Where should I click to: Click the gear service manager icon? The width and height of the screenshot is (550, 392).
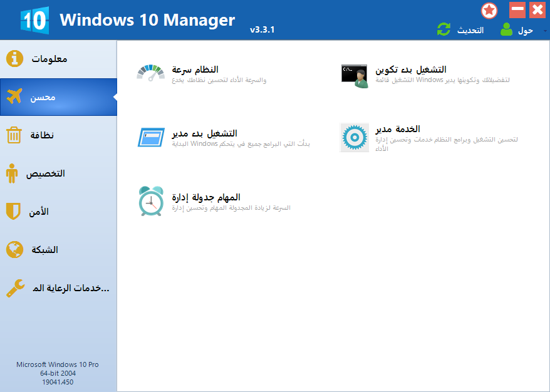point(355,137)
